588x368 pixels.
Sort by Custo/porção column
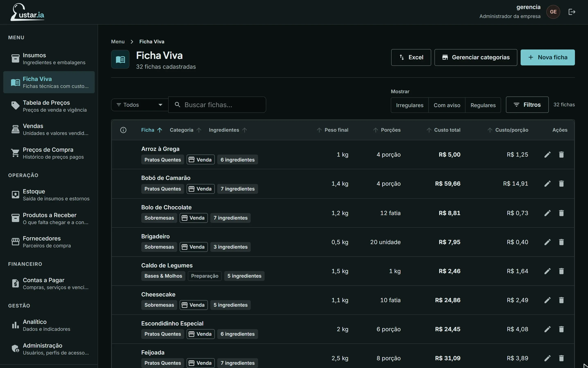[508, 130]
